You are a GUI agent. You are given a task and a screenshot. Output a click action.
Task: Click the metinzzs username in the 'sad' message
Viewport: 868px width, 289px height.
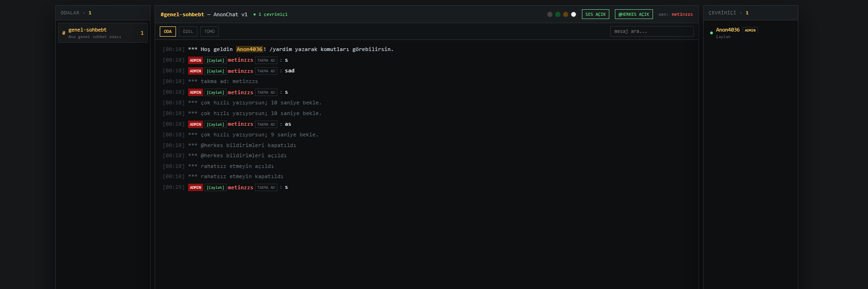point(241,71)
